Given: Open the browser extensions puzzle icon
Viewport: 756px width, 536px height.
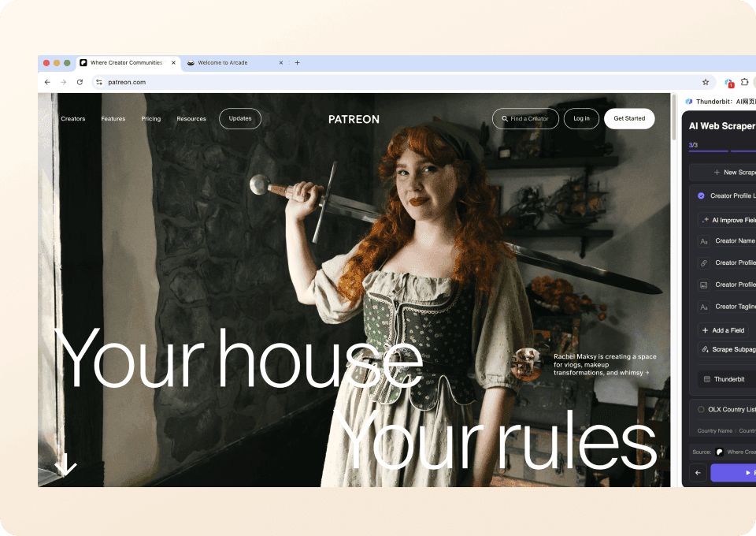Looking at the screenshot, I should 744,82.
